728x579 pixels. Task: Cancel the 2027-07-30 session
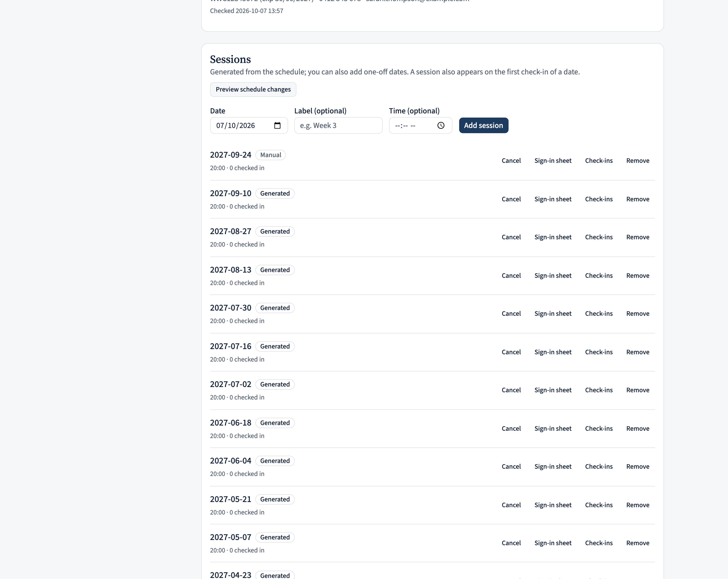pos(511,313)
